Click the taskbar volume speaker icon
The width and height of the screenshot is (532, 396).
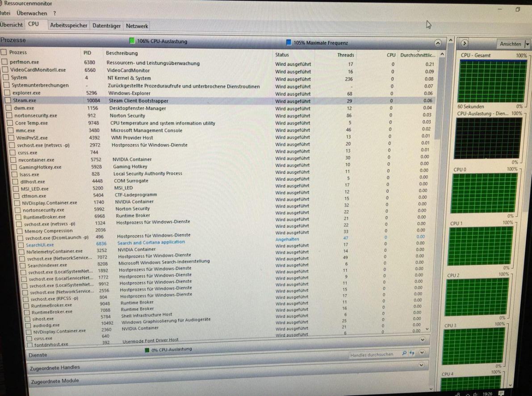475,394
